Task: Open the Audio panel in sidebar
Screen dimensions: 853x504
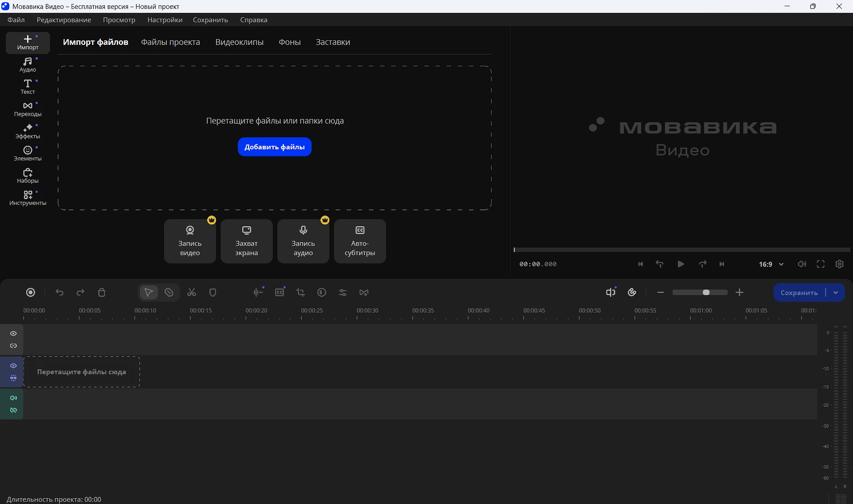Action: pos(28,64)
